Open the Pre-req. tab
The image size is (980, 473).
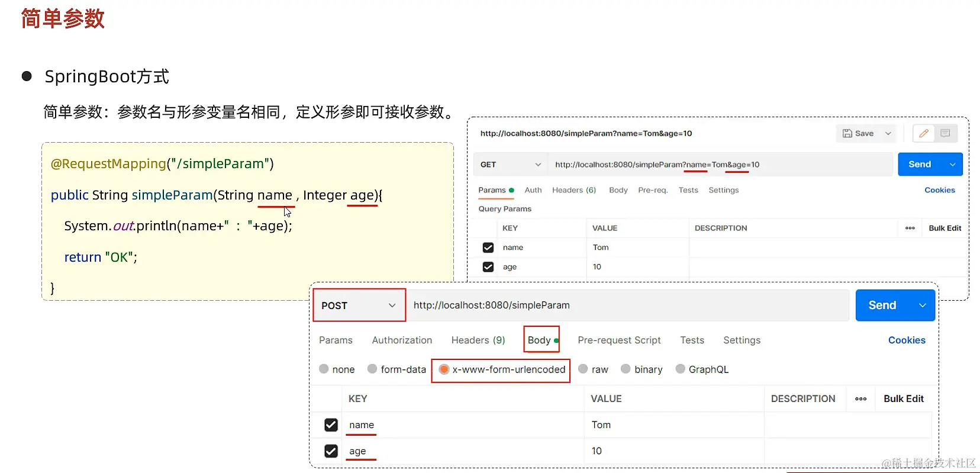point(653,190)
